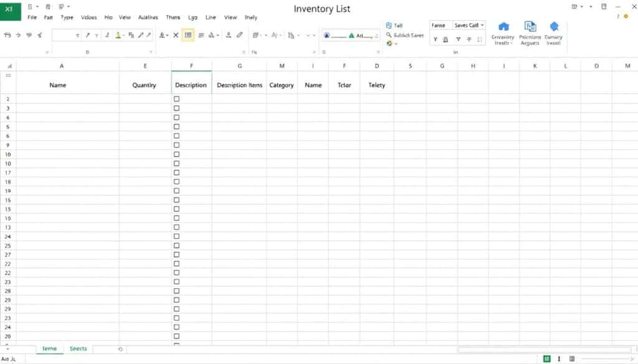Click the blue circle style swatch
This screenshot has width=638, height=364.
click(x=326, y=35)
